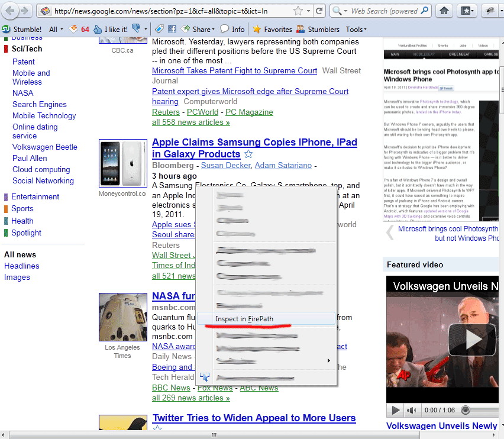Viewport: 504px width, 439px height.
Task: Open the PC Magazine source link
Action: pos(249,112)
